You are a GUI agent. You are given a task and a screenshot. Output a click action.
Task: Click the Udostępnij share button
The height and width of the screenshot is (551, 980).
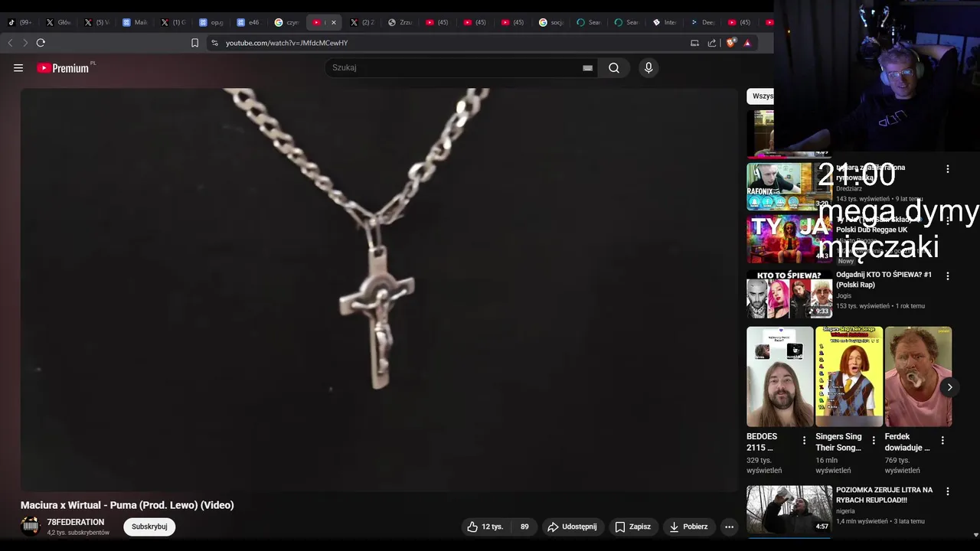pyautogui.click(x=572, y=527)
